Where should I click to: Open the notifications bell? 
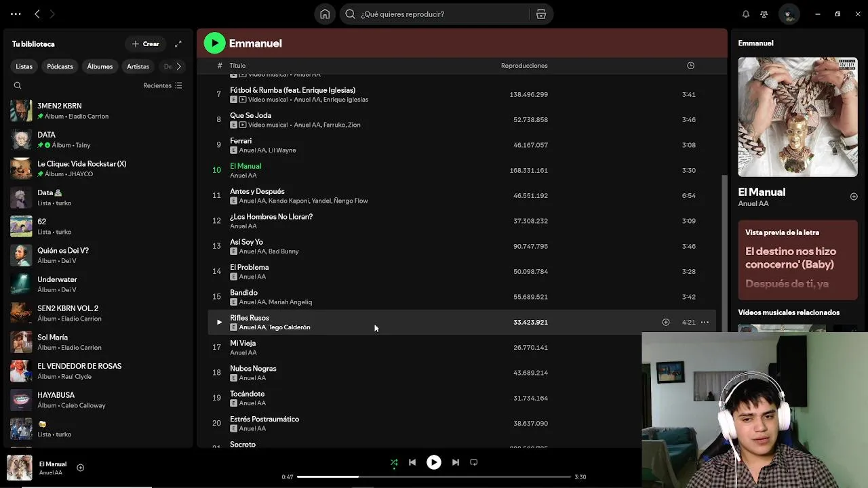click(x=745, y=14)
